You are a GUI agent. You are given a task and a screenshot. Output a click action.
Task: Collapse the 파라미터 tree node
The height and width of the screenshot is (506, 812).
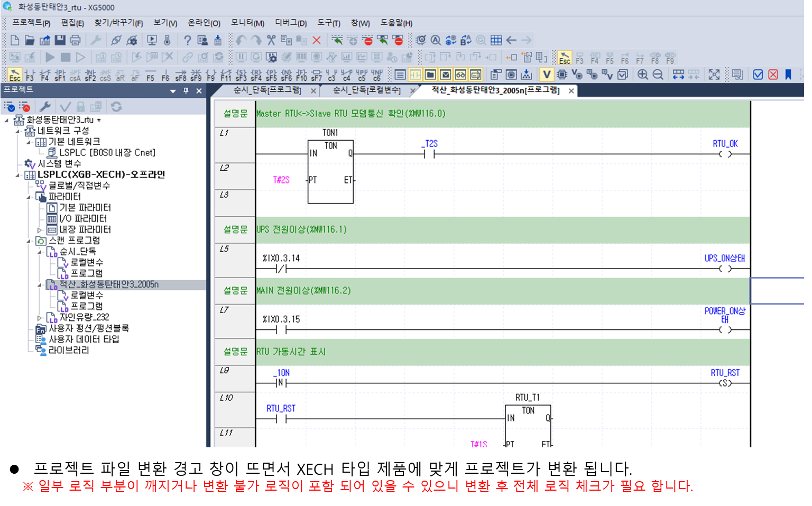click(29, 197)
